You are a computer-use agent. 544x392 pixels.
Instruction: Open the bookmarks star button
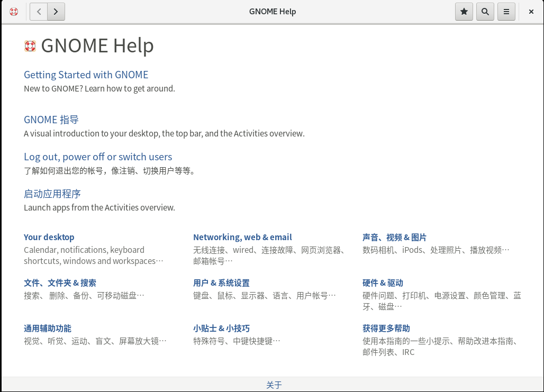464,12
